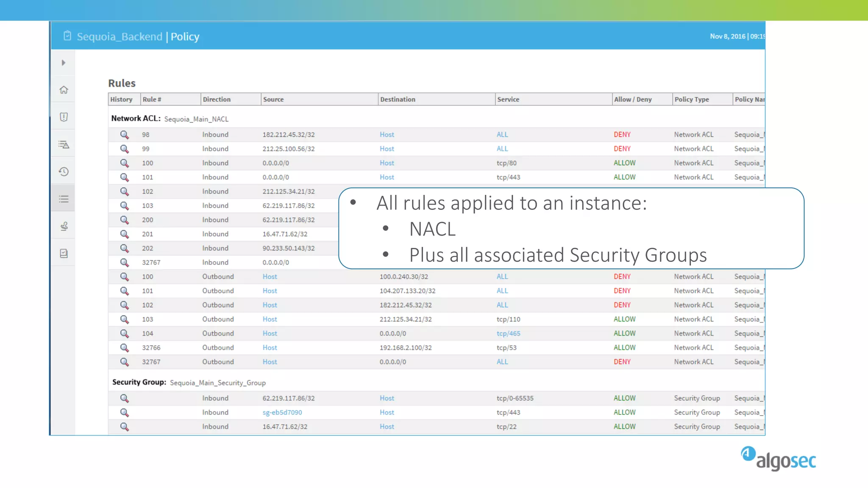Click source 90.233.50.143/32 in rule 202
This screenshot has width=868, height=488.
tap(289, 248)
